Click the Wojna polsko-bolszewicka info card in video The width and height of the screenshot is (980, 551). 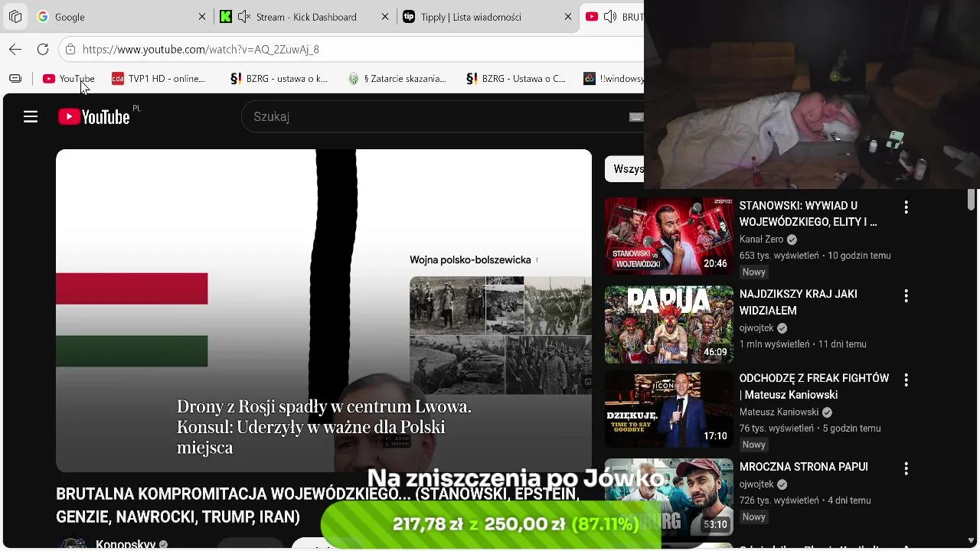tap(500, 324)
